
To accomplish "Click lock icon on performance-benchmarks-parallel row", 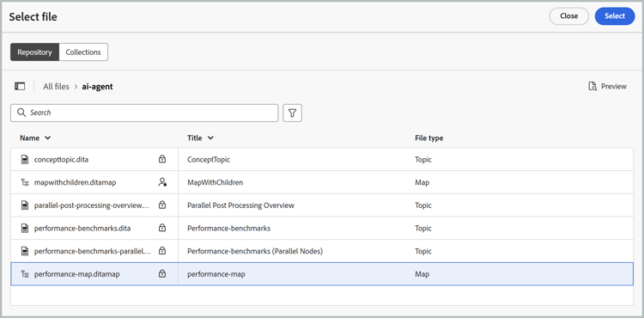I will point(162,251).
